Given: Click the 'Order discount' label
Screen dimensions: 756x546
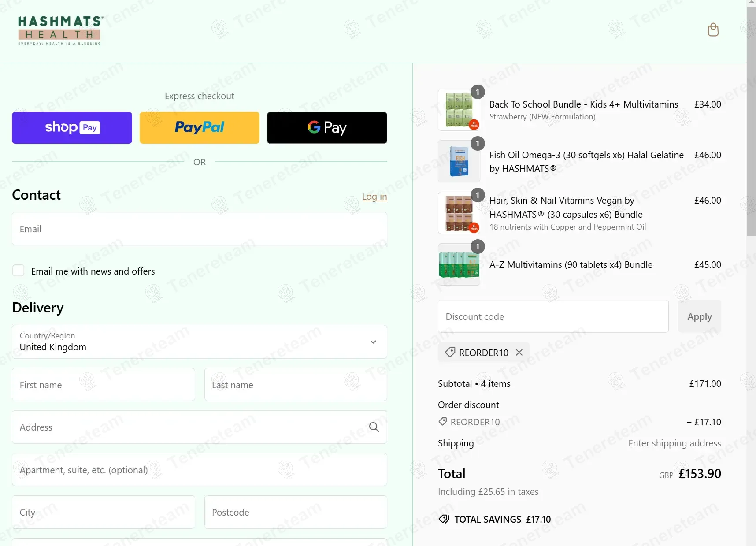Looking at the screenshot, I should pos(468,405).
